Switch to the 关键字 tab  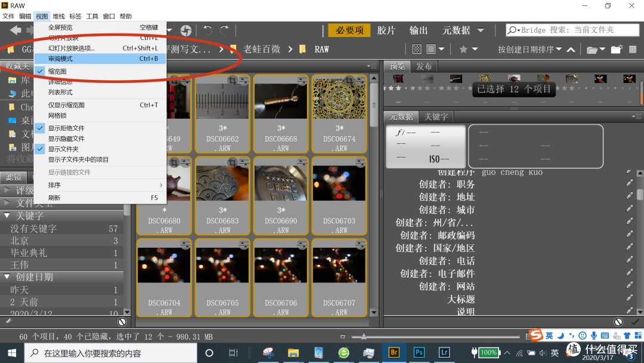tap(436, 117)
